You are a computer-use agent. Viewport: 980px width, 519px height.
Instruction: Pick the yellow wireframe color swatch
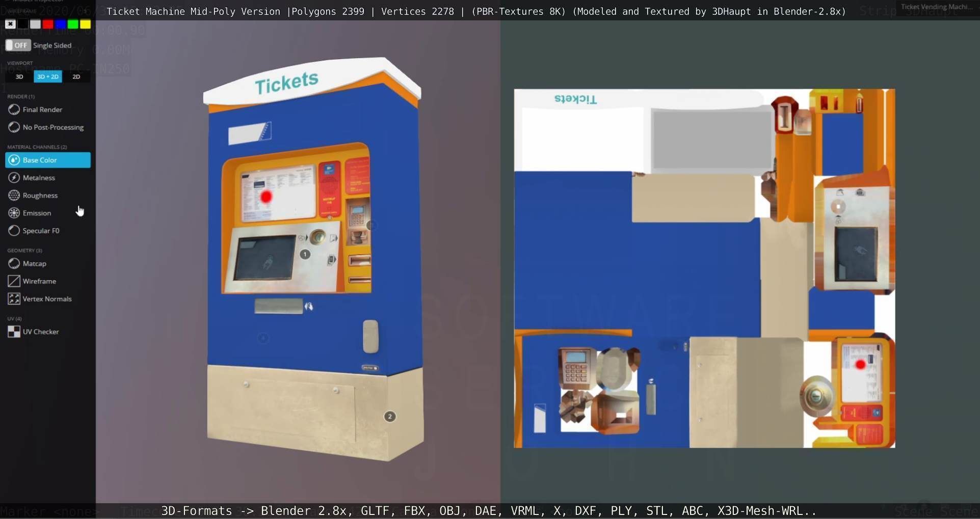pos(85,24)
